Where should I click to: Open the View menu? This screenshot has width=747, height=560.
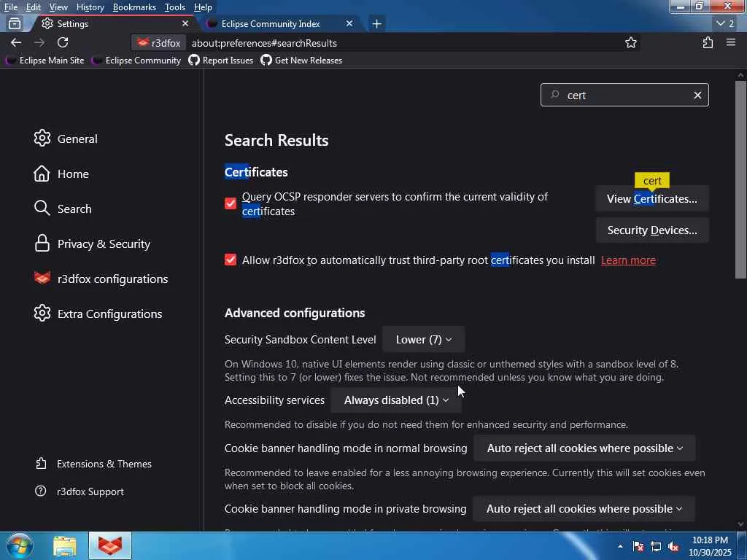tap(58, 7)
